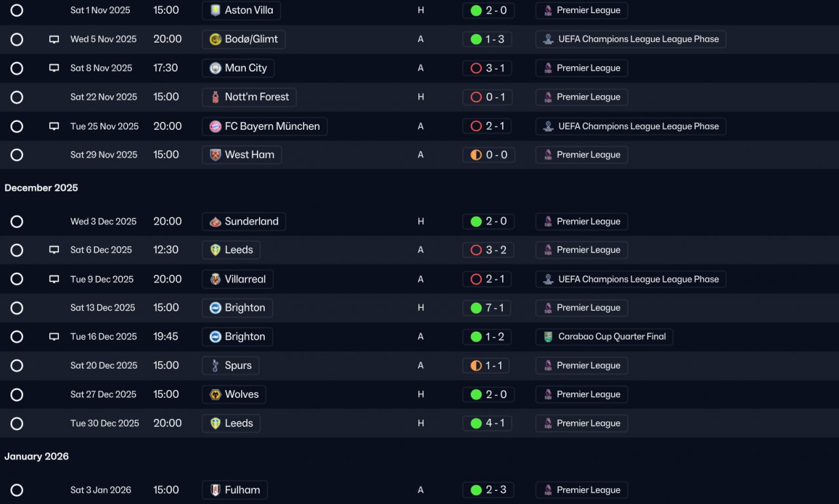The image size is (839, 504).
Task: Click the December 2025 month heading
Action: click(41, 188)
